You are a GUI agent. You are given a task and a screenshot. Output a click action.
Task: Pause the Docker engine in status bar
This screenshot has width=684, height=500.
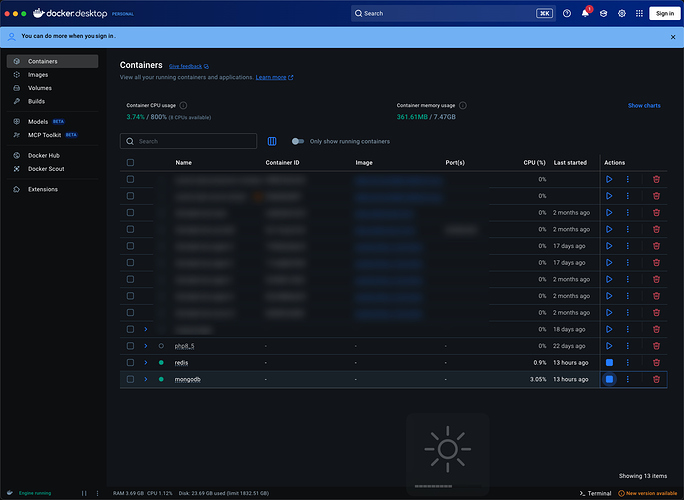[84, 493]
